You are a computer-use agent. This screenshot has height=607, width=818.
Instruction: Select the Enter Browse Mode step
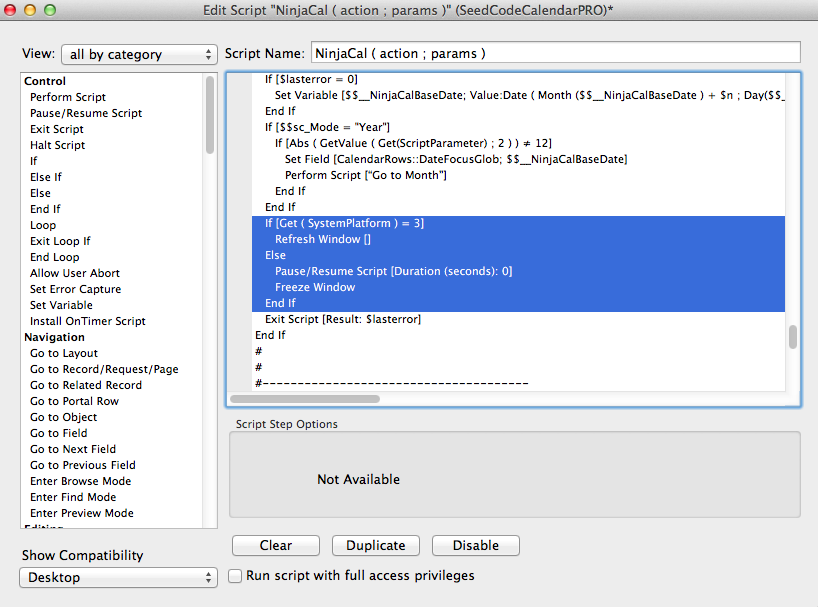[x=80, y=481]
